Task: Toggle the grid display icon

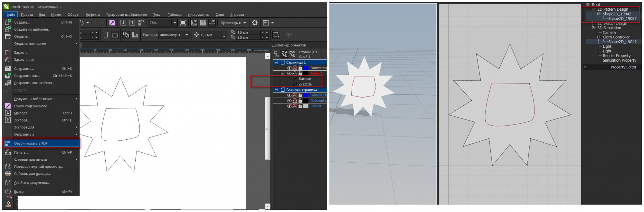Action: (203, 23)
